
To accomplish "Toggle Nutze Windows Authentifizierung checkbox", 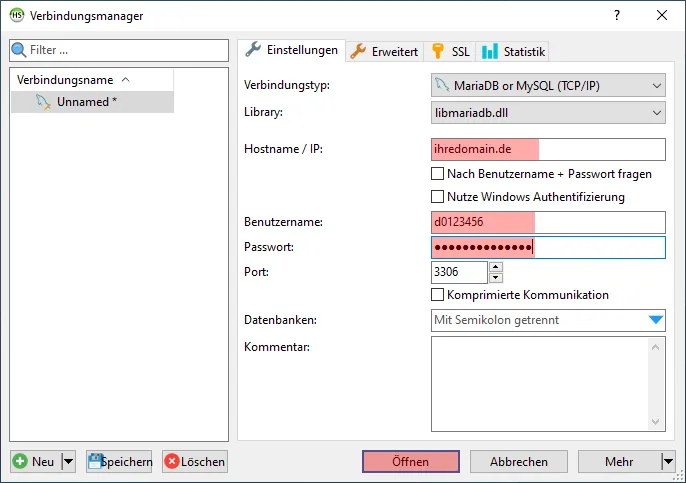I will (x=438, y=196).
